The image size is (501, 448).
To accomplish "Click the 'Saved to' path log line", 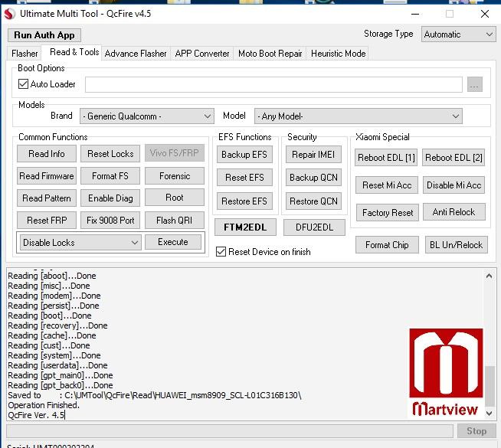I will [155, 395].
